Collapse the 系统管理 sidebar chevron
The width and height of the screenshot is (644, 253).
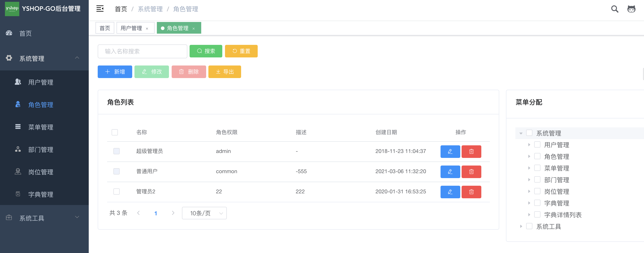coord(77,58)
